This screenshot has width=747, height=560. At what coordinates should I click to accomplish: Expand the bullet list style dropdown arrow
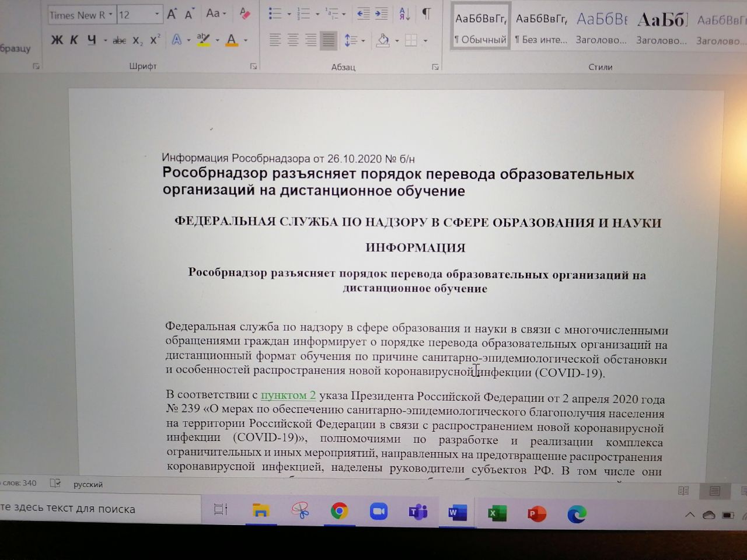pyautogui.click(x=288, y=14)
